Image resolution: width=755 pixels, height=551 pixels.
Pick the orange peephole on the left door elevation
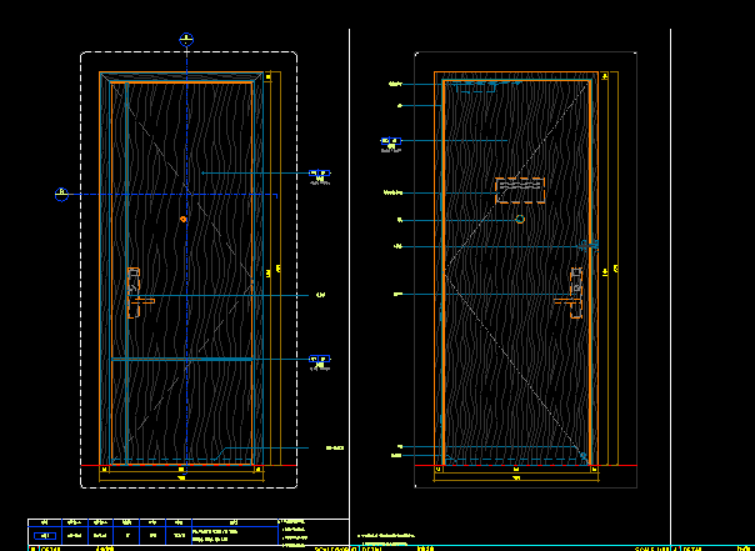click(183, 220)
